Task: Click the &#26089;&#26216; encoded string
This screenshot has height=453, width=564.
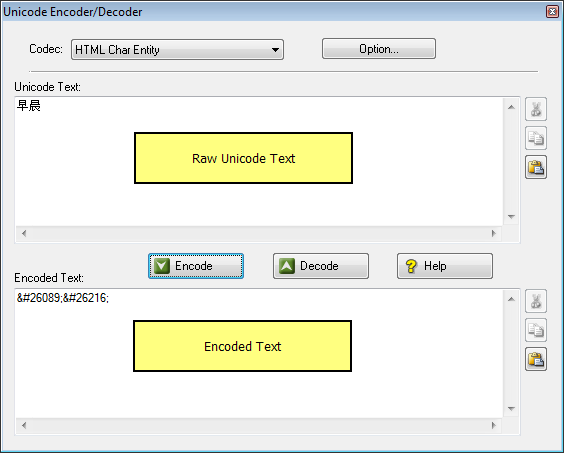Action: click(x=63, y=298)
